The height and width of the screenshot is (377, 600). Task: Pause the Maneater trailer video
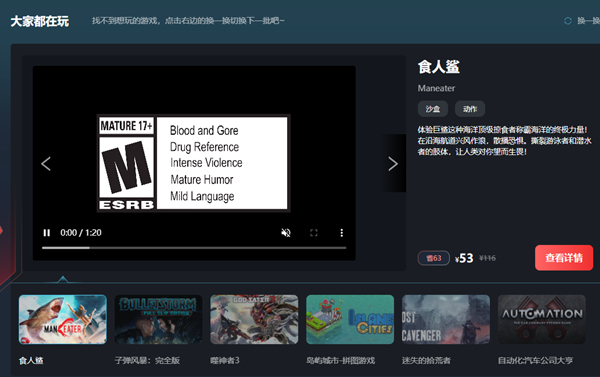pos(47,233)
